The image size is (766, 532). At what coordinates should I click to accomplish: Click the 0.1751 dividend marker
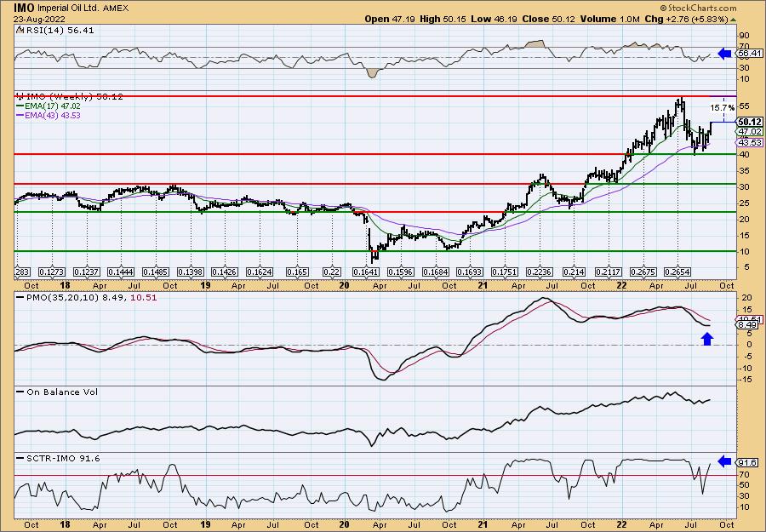(504, 272)
